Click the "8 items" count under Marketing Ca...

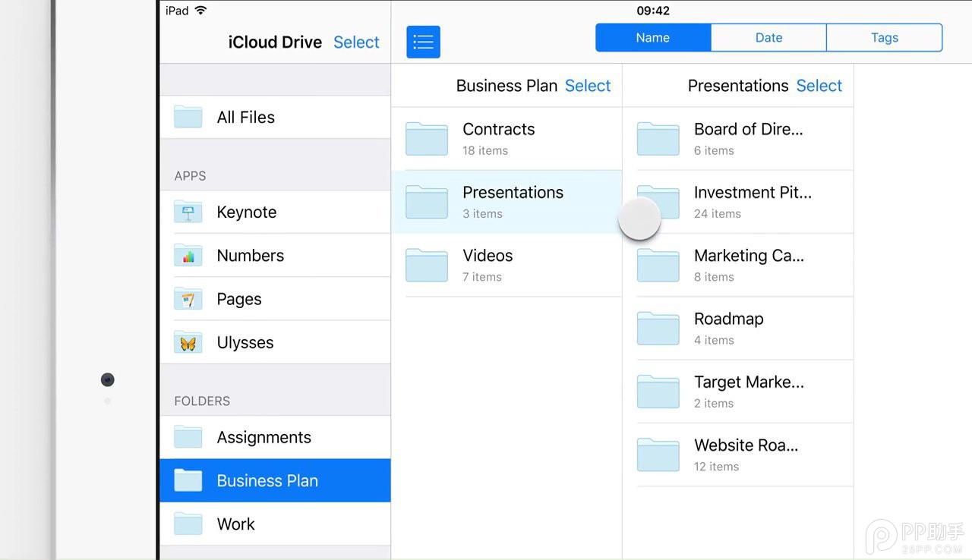point(714,277)
